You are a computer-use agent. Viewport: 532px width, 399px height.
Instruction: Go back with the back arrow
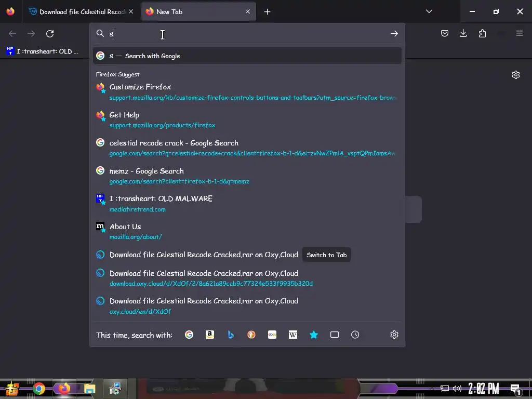tap(12, 34)
